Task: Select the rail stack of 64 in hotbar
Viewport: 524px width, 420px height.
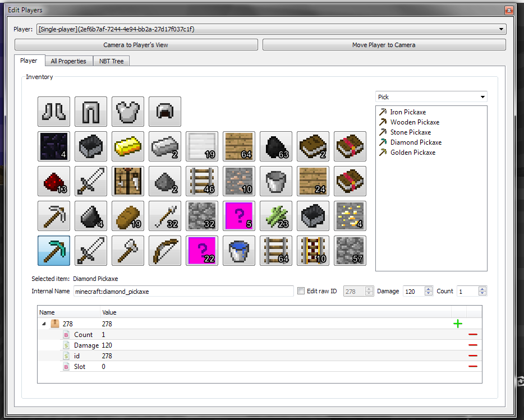Action: [x=276, y=251]
